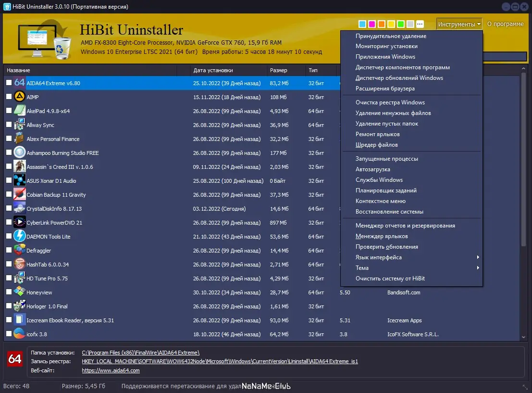Viewport: 532px width, 393px height.
Task: Check the Ashampoo Burning Studio FREE box
Action: click(x=9, y=152)
